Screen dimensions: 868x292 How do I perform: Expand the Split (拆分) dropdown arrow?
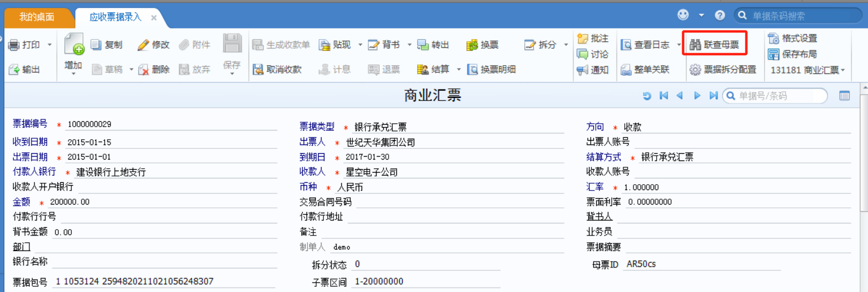566,45
